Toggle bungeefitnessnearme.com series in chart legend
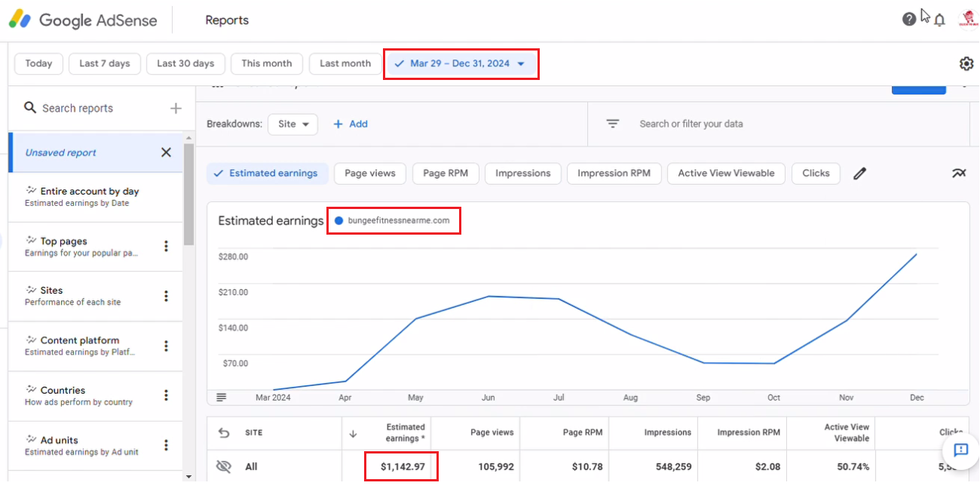The image size is (980, 498). point(392,220)
